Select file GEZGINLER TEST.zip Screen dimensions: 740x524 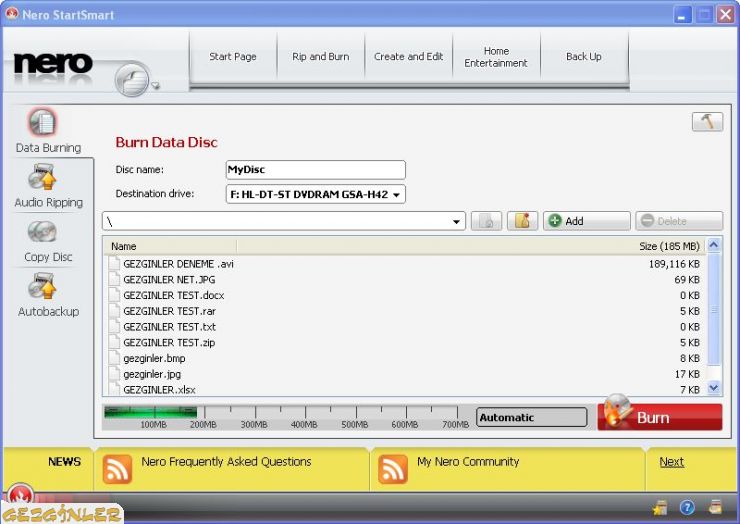click(169, 343)
